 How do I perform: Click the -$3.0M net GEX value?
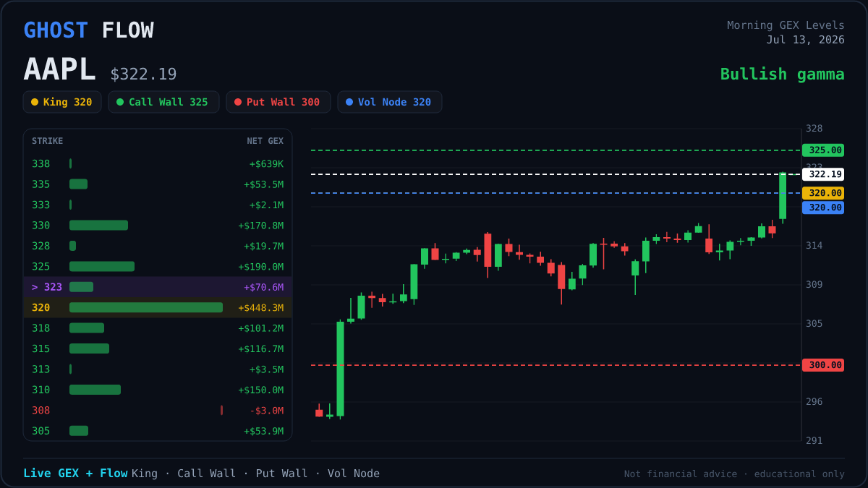click(267, 411)
